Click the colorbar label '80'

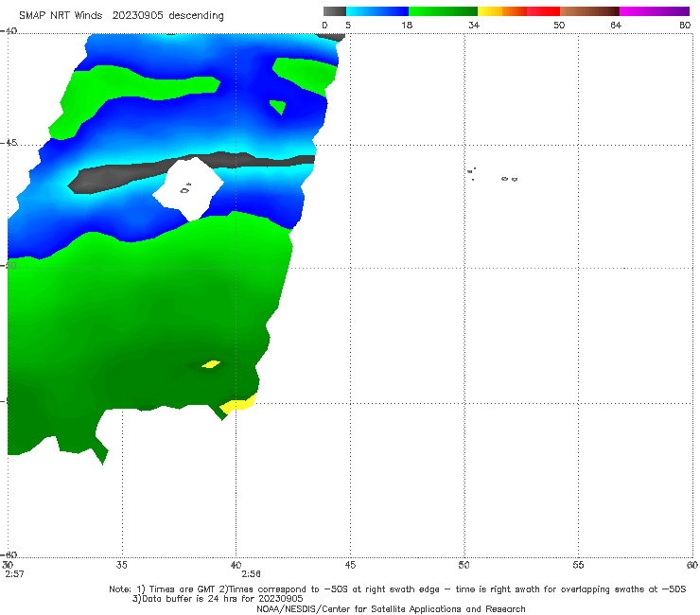point(685,25)
